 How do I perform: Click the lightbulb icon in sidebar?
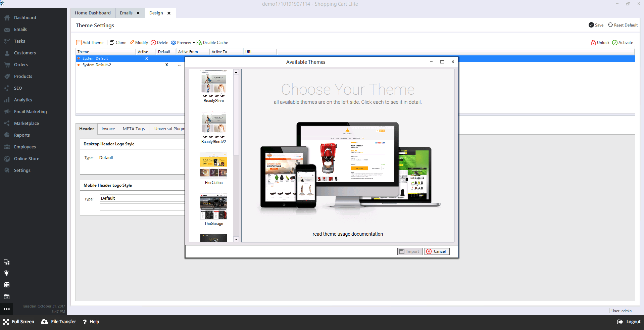click(x=7, y=273)
